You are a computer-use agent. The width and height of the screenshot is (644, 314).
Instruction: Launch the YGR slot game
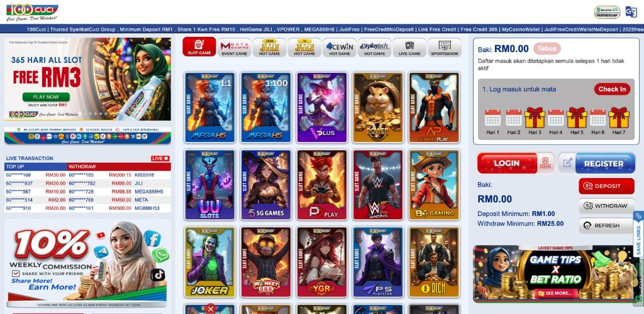pos(322,262)
